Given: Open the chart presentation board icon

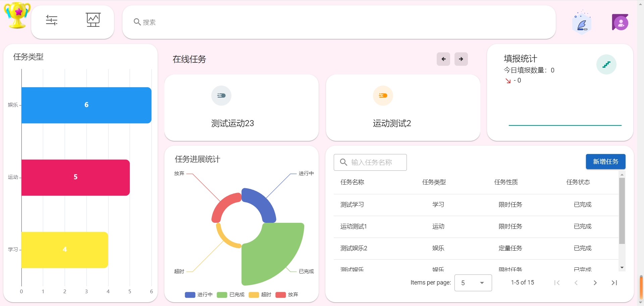Looking at the screenshot, I should pos(93,20).
